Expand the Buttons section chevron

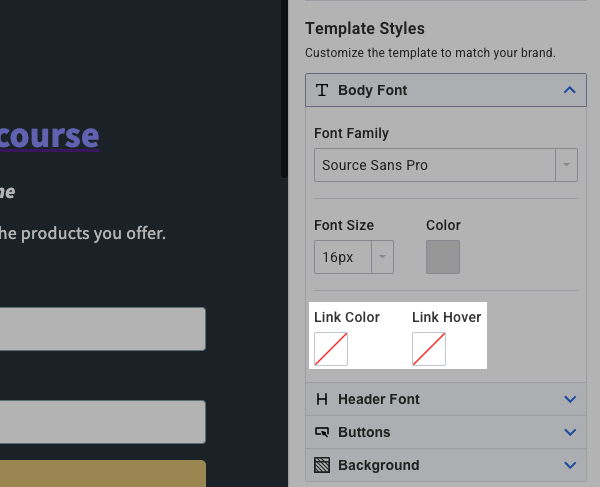pyautogui.click(x=570, y=432)
